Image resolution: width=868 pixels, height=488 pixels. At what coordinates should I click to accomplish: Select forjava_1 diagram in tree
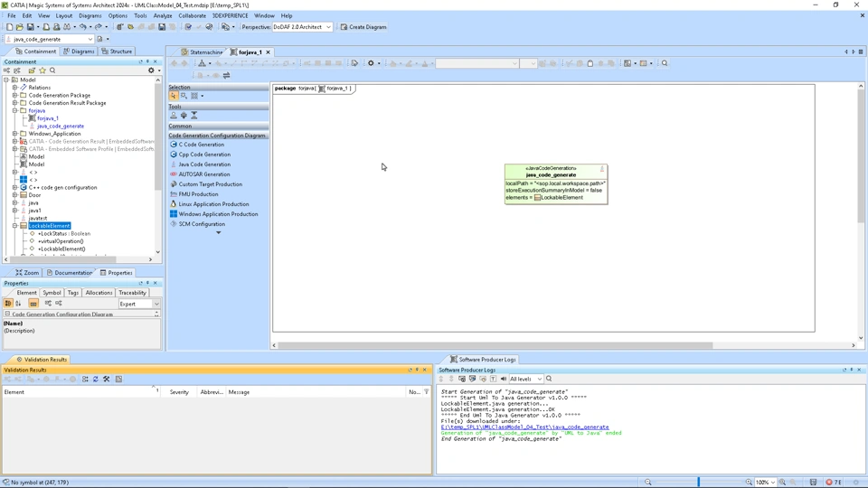[x=48, y=118]
